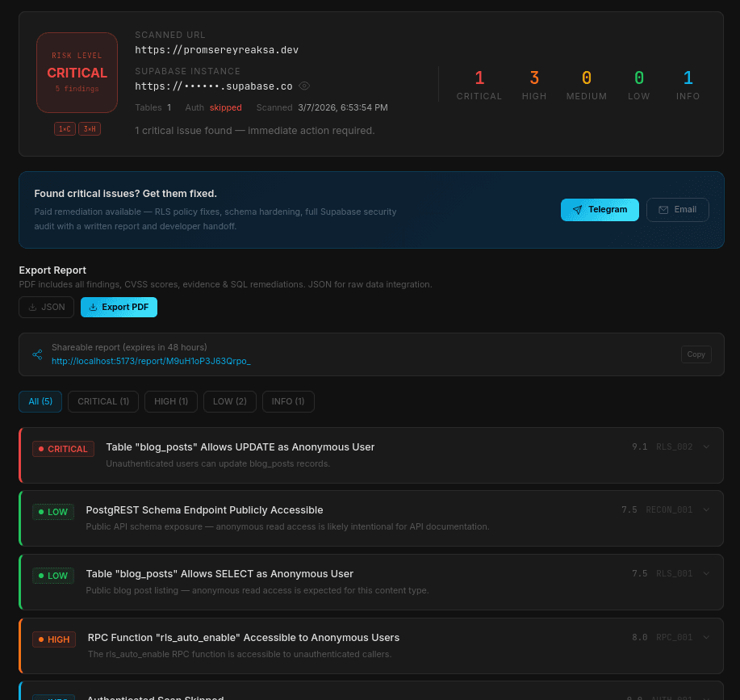Click the Telegram paper-plane send icon
Screen dimensions: 740x700
click(577, 209)
